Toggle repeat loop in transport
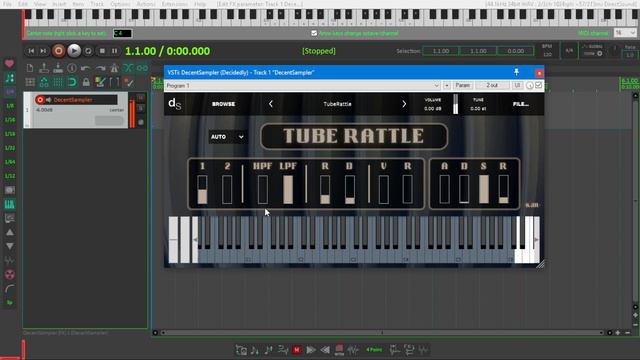This screenshot has height=360, width=640. (x=88, y=51)
